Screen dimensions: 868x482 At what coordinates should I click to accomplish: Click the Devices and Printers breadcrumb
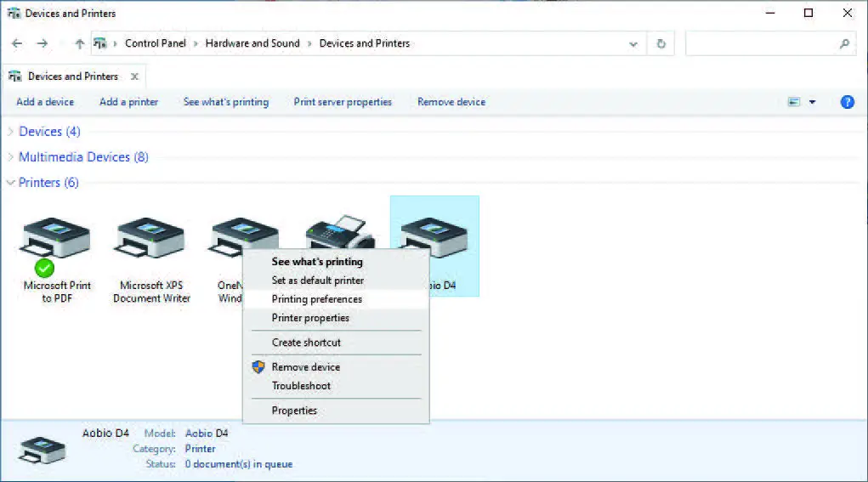pyautogui.click(x=365, y=43)
